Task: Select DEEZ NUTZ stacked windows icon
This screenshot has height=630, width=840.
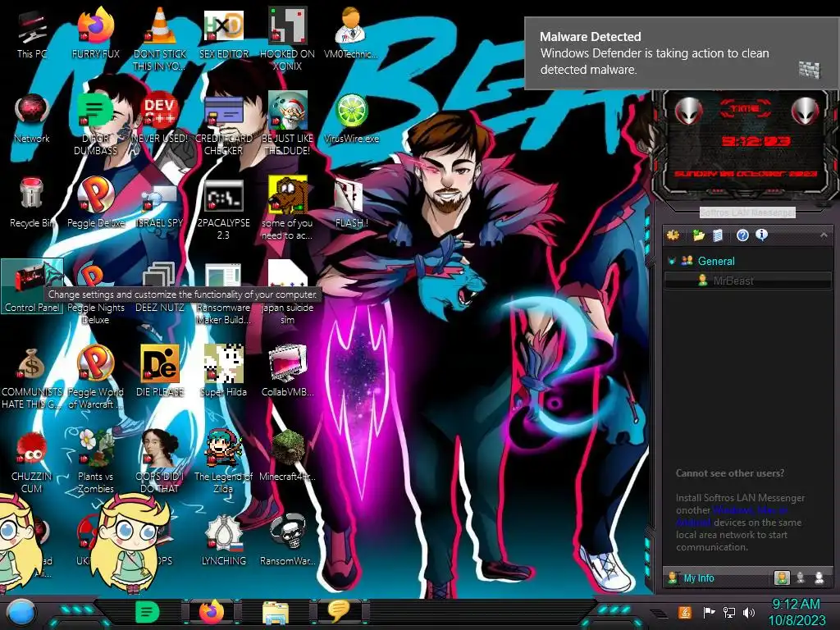Action: pyautogui.click(x=160, y=287)
